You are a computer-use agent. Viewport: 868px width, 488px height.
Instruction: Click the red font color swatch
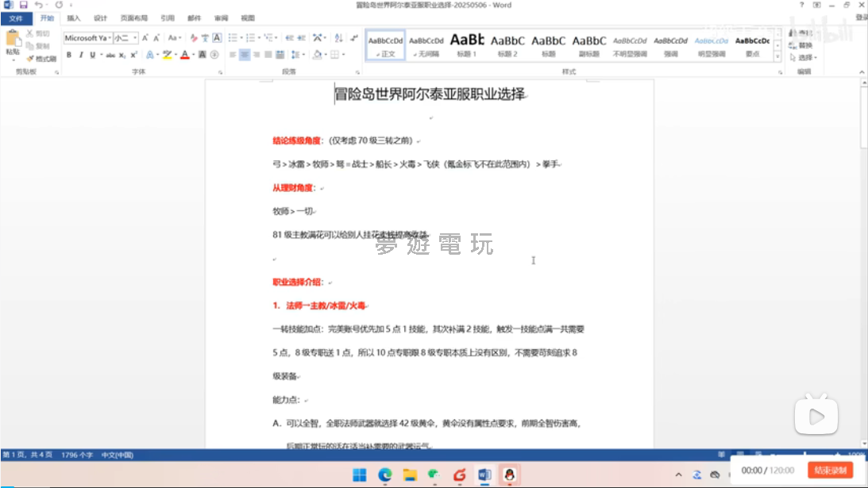click(184, 55)
